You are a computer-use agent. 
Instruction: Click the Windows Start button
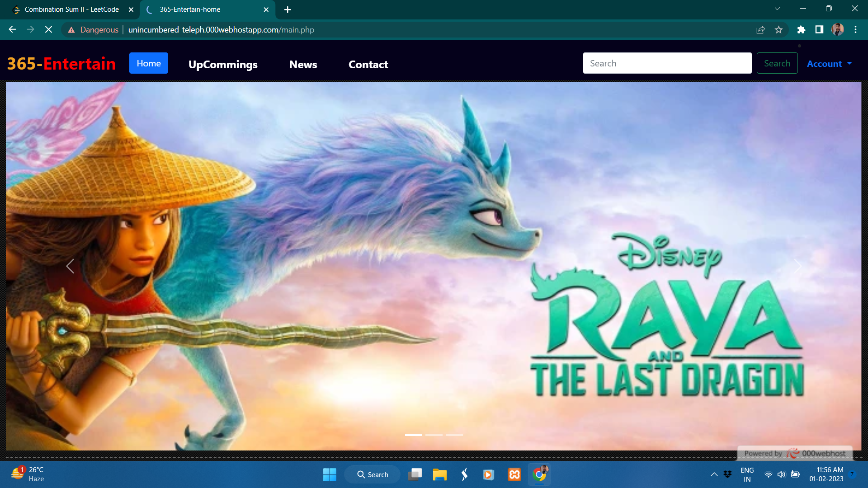[x=330, y=474]
